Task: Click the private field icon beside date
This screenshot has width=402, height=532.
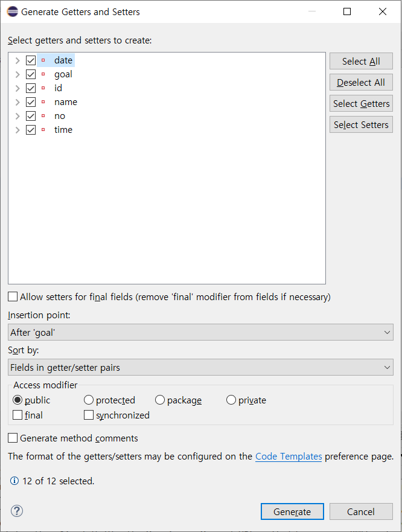Action: pyautogui.click(x=43, y=60)
